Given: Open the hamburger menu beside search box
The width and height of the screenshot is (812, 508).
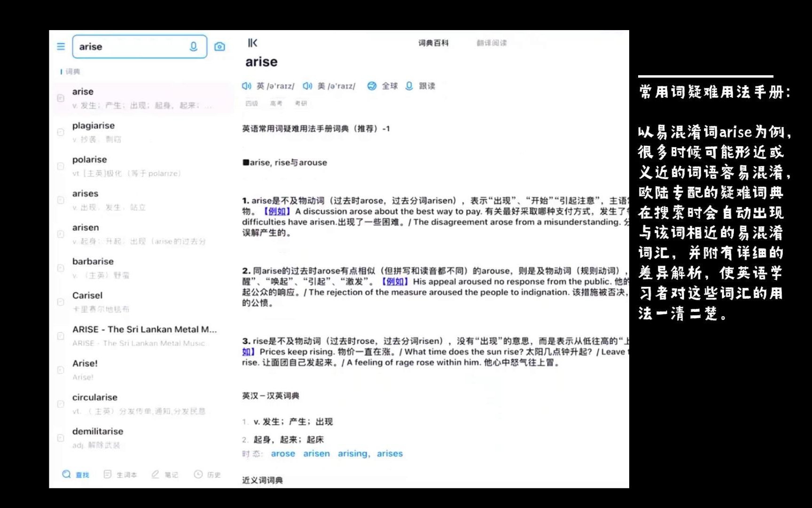Looking at the screenshot, I should point(61,47).
